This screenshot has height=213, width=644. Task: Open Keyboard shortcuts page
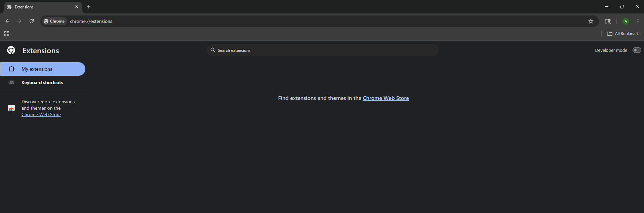43,82
